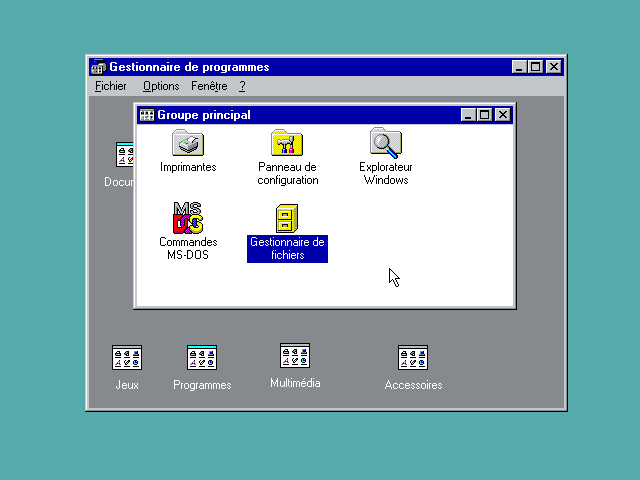
Task: Select the Accessoires group icon
Action: pyautogui.click(x=413, y=358)
